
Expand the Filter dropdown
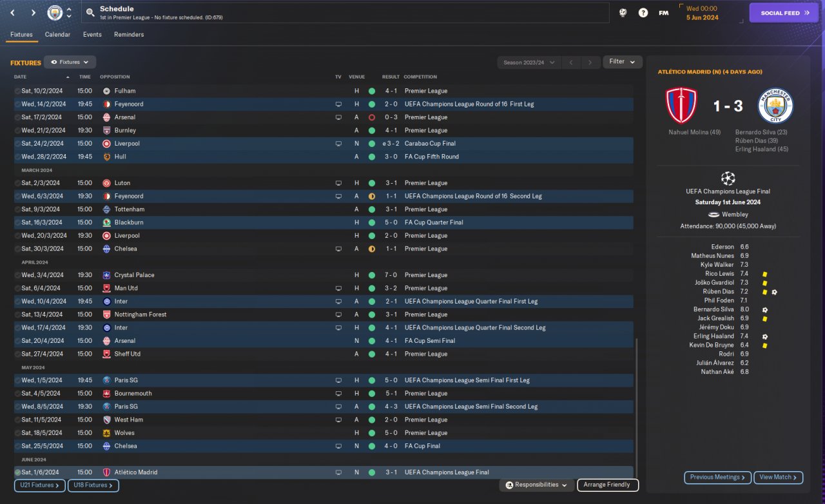pos(622,62)
